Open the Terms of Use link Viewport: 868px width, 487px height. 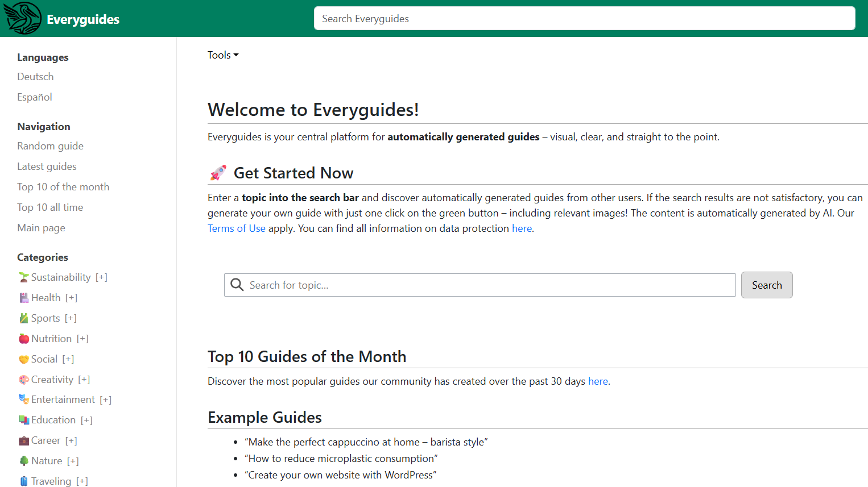[x=236, y=228]
